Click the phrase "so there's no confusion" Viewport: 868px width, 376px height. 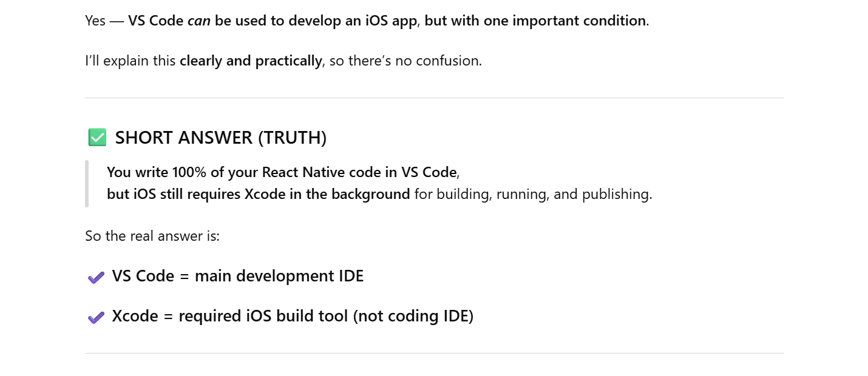[x=405, y=61]
